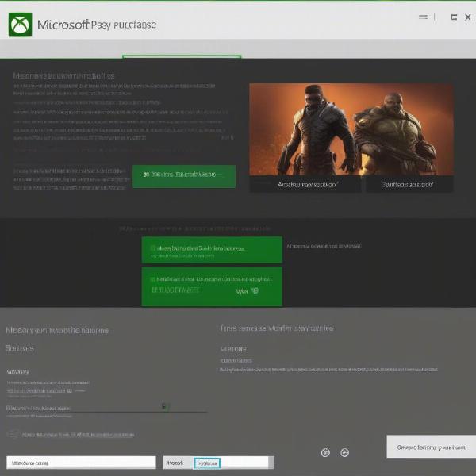Click the green lock icon on the underlined field
Viewport: 476px width, 476px height.
pos(164,407)
